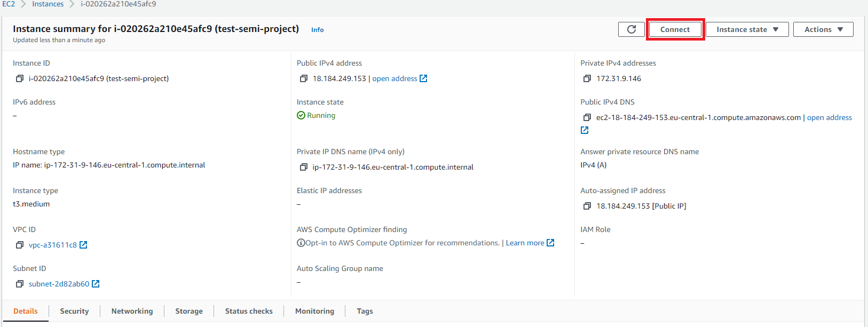The height and width of the screenshot is (327, 868).
Task: Click the refresh icon button
Action: [x=631, y=29]
